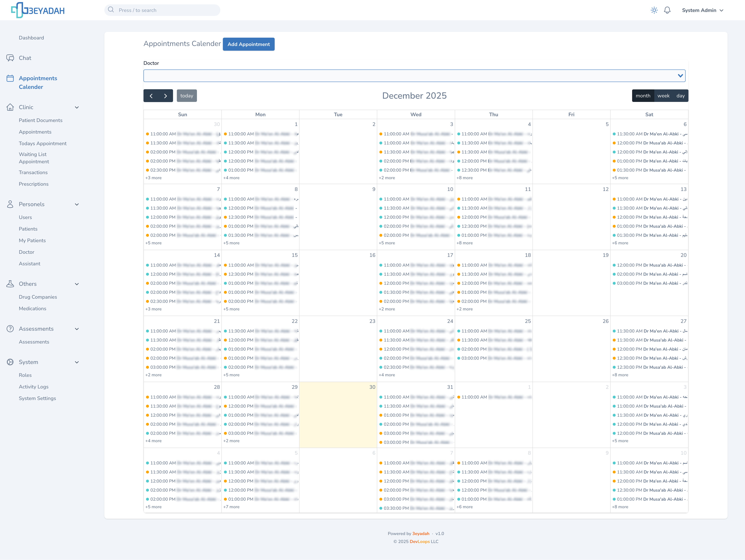Toggle the light/dark theme sun icon
Viewport: 745px width, 560px height.
tap(654, 10)
